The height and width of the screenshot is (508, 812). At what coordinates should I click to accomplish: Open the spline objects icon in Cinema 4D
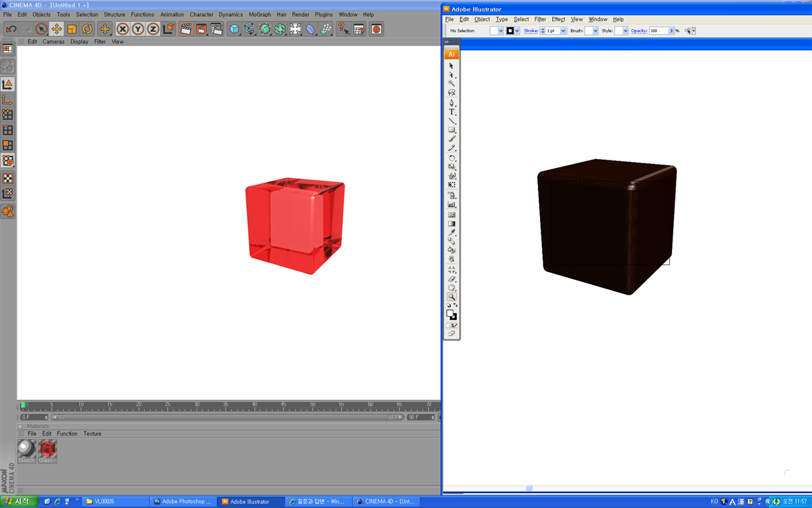[250, 29]
